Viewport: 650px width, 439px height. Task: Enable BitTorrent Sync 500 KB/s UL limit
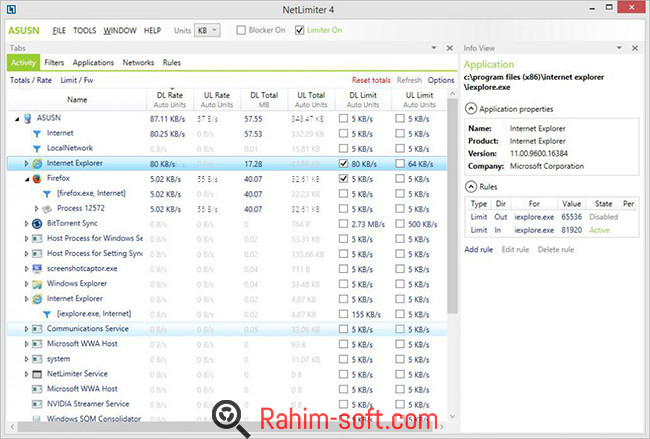[400, 224]
